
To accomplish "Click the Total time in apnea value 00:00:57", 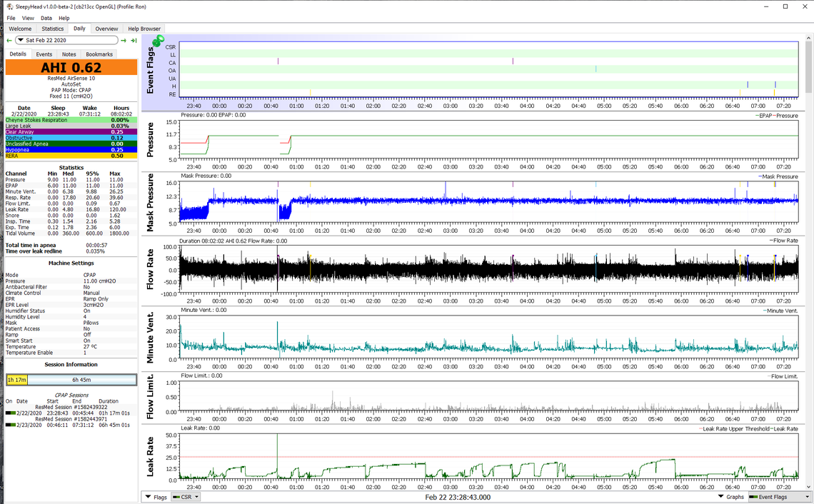I will (96, 246).
